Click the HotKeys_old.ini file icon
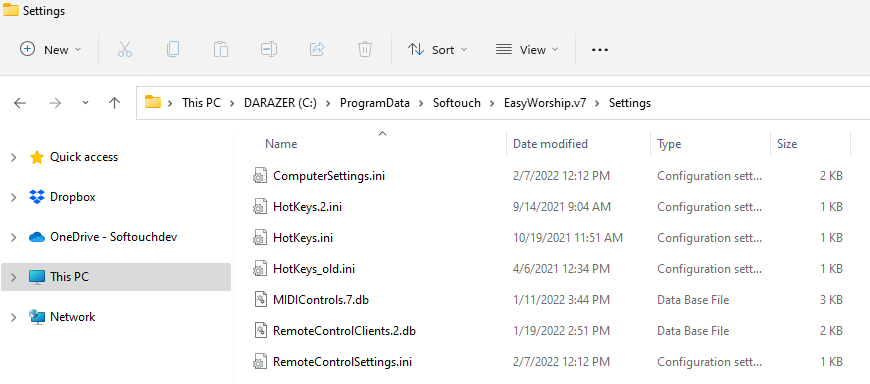The height and width of the screenshot is (384, 870). point(260,269)
